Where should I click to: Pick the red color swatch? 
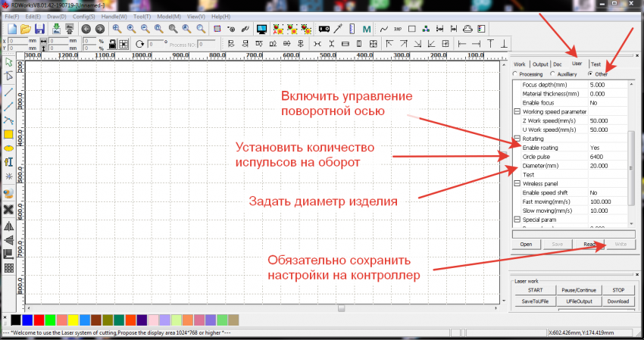[x=39, y=320]
